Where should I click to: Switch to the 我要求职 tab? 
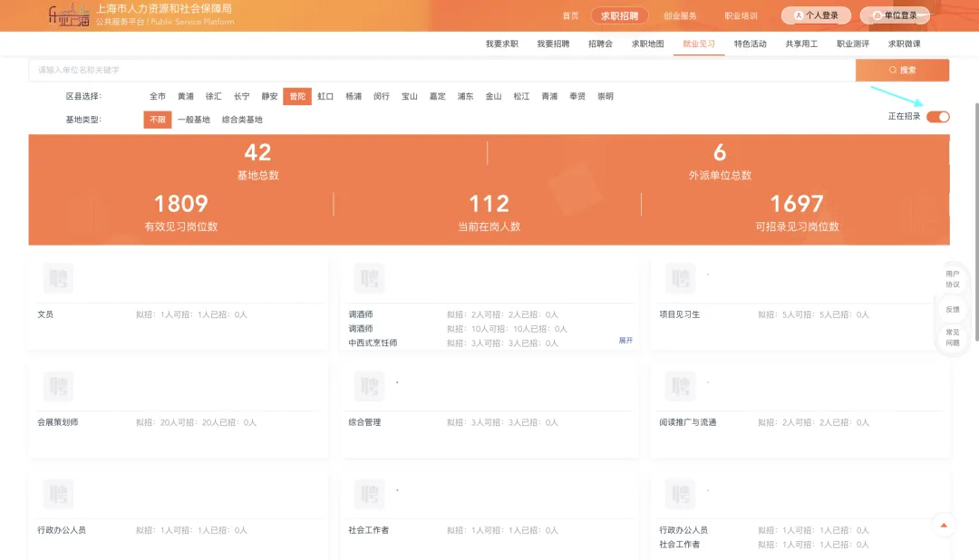point(502,43)
